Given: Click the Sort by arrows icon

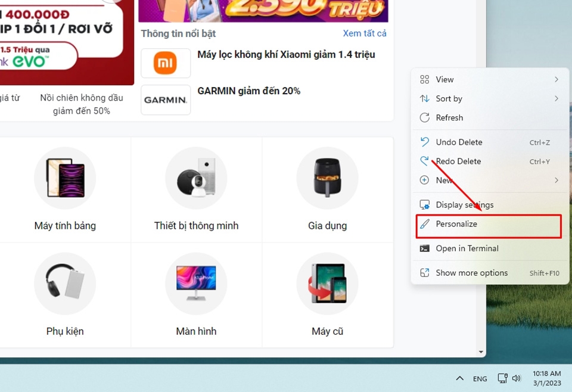Looking at the screenshot, I should (x=424, y=98).
